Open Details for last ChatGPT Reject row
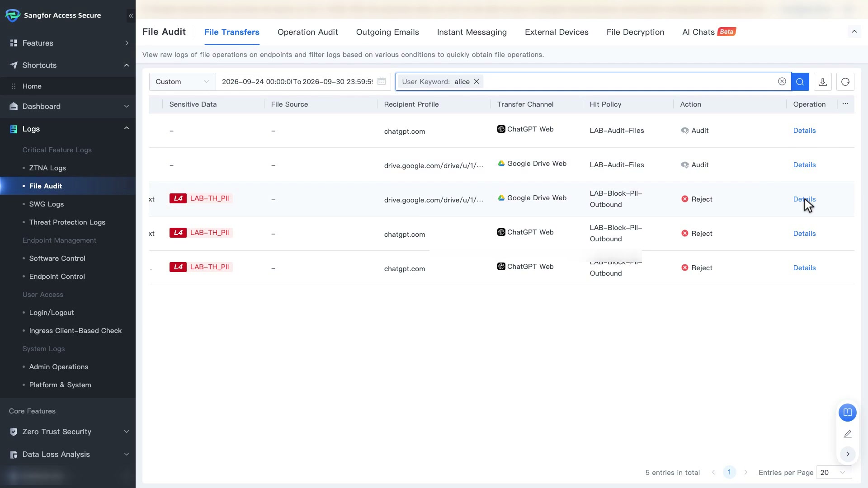 [x=804, y=268]
